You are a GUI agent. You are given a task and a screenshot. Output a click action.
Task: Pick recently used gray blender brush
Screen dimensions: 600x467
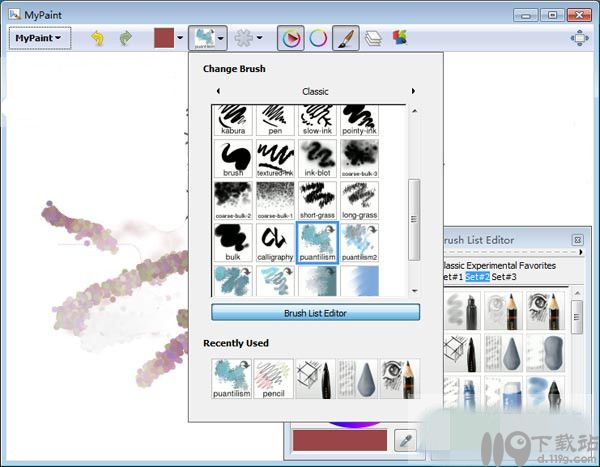coord(357,379)
